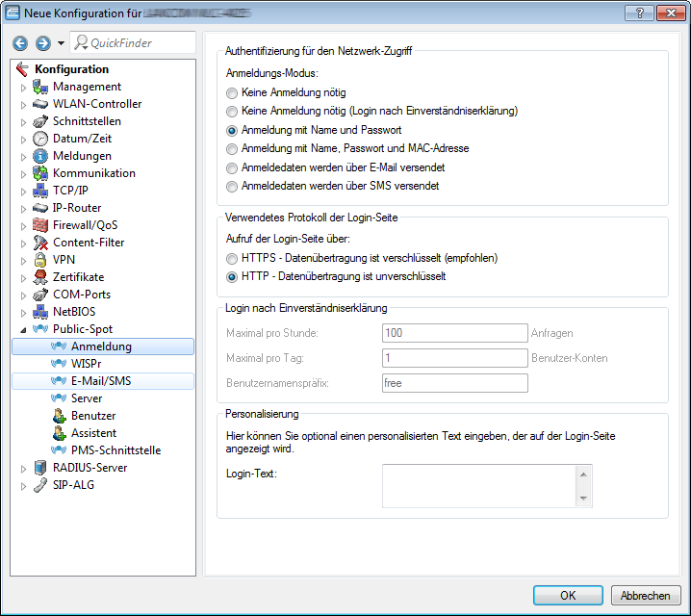Click the Zertifikate seal icon
This screenshot has height=616, width=691.
click(x=40, y=277)
